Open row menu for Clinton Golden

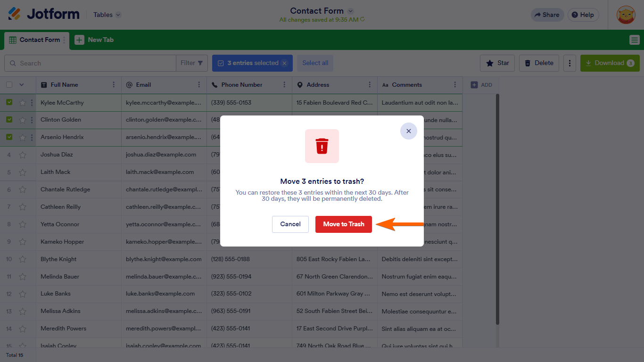click(32, 120)
